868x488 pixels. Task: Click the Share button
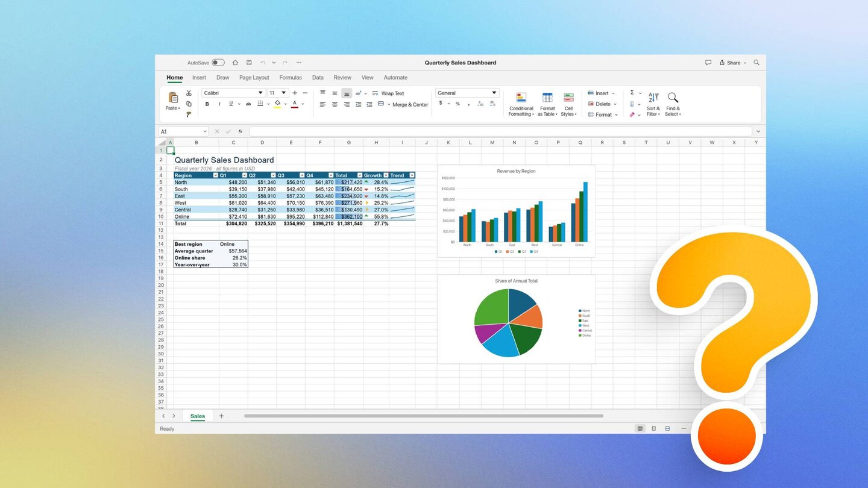pyautogui.click(x=733, y=63)
